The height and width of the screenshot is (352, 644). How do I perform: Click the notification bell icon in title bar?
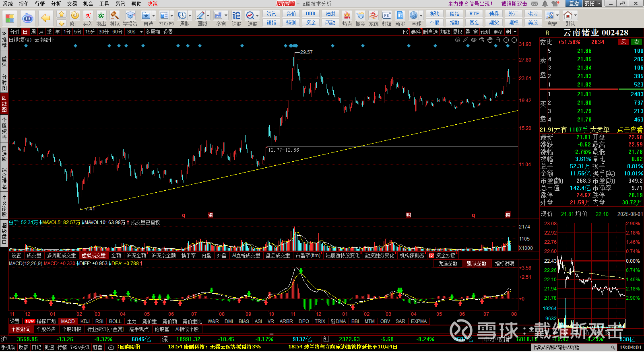click(545, 4)
